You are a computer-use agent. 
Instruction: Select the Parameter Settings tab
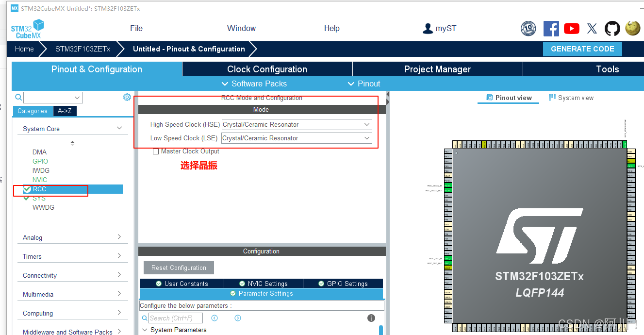(x=261, y=293)
